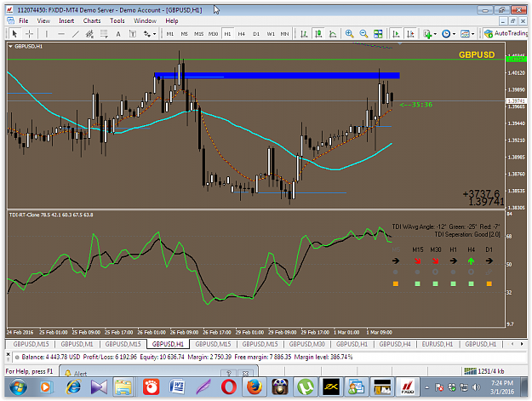Open the indicators list dropdown
Image resolution: width=532 pixels, height=401 pixels.
[430, 33]
